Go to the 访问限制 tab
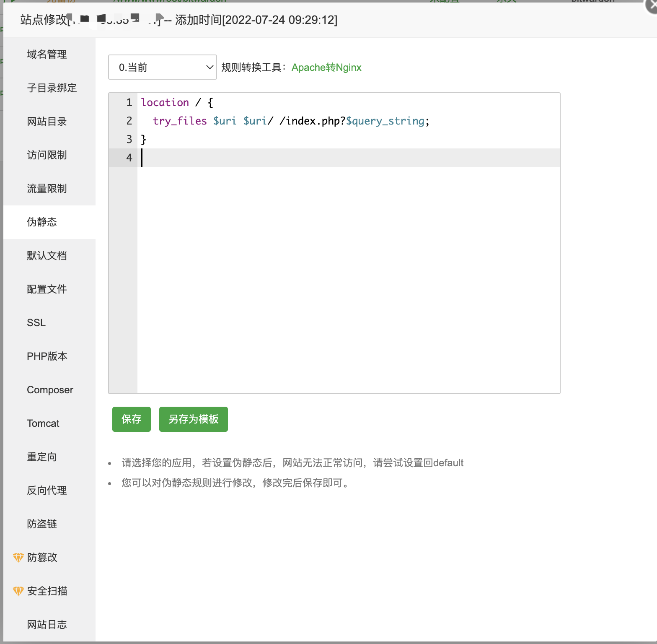This screenshot has height=644, width=657. coord(47,155)
